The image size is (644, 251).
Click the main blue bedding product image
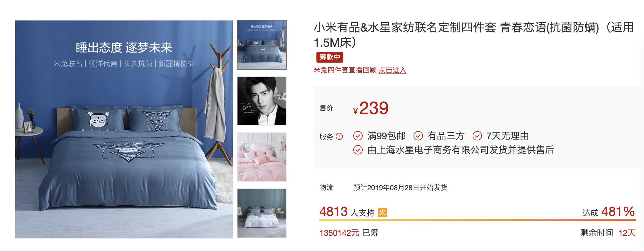point(124,129)
